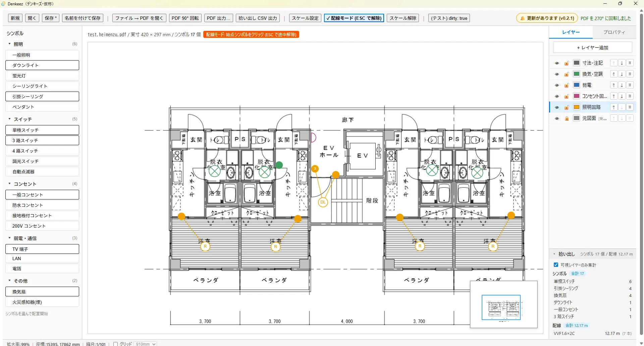Click スケール設定 in the toolbar
This screenshot has height=346, width=644.
point(305,18)
